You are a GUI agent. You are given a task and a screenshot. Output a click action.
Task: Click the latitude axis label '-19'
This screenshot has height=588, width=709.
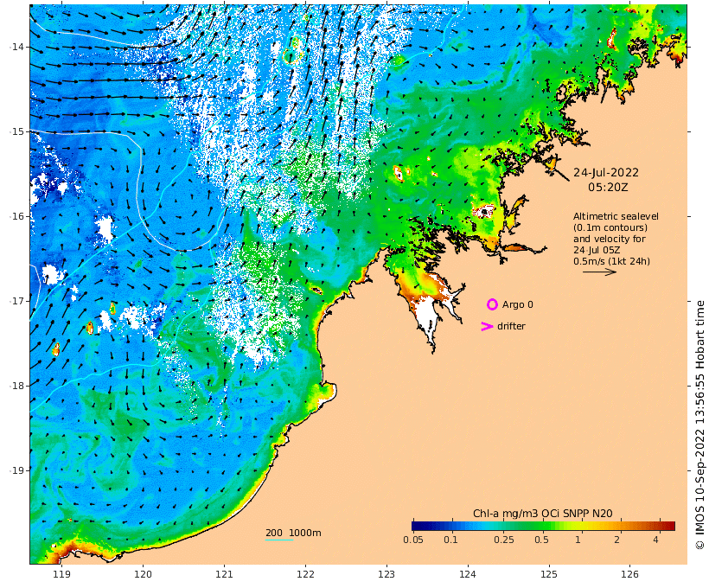[x=17, y=470]
